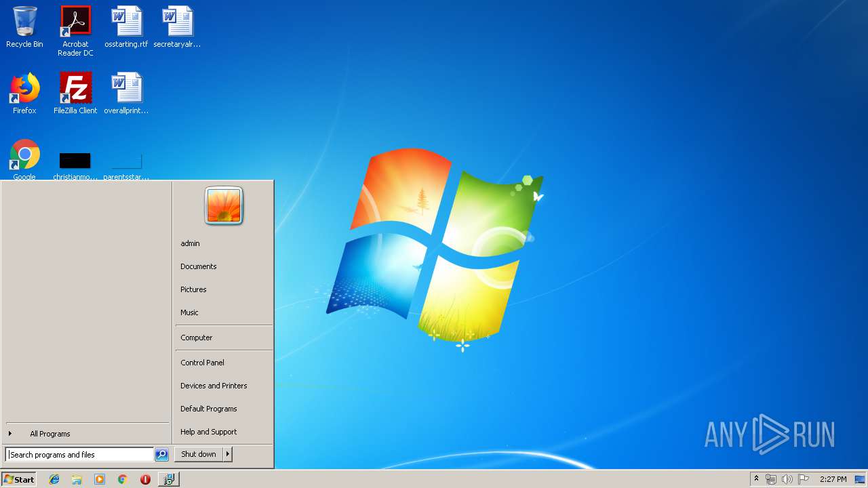
Task: Open Pictures from the Start menu
Action: point(224,289)
